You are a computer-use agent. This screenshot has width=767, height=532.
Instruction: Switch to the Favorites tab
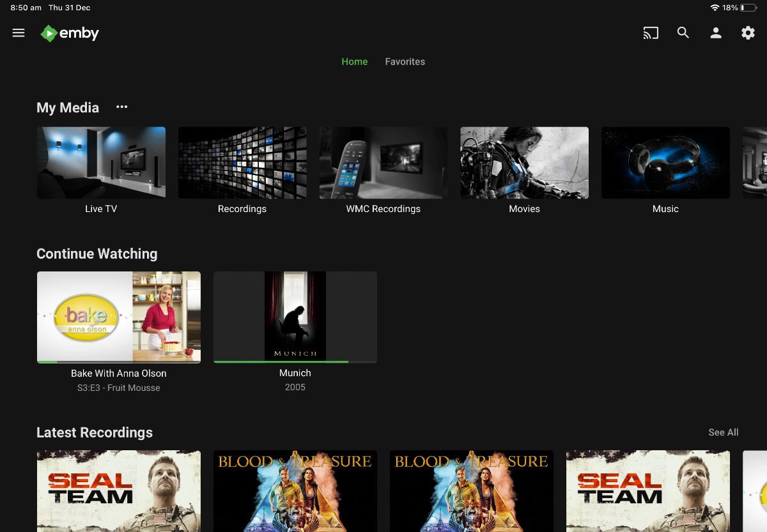click(x=405, y=62)
